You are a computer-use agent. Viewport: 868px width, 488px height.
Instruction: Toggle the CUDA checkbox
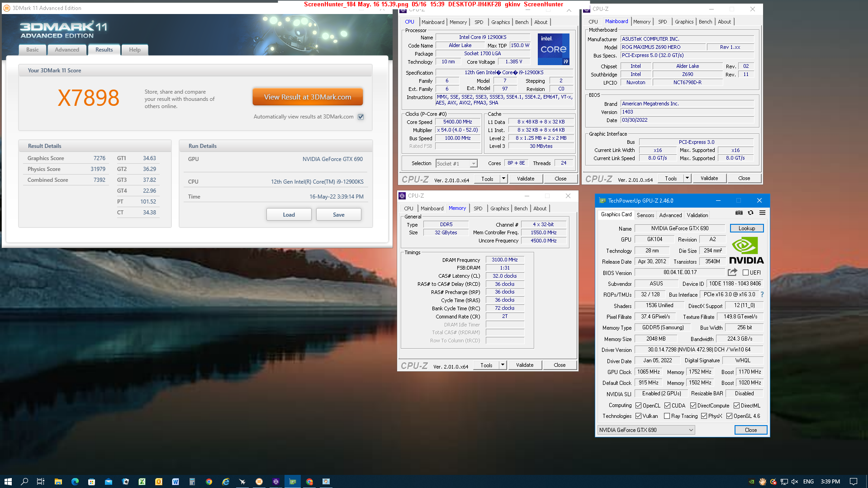pos(667,405)
